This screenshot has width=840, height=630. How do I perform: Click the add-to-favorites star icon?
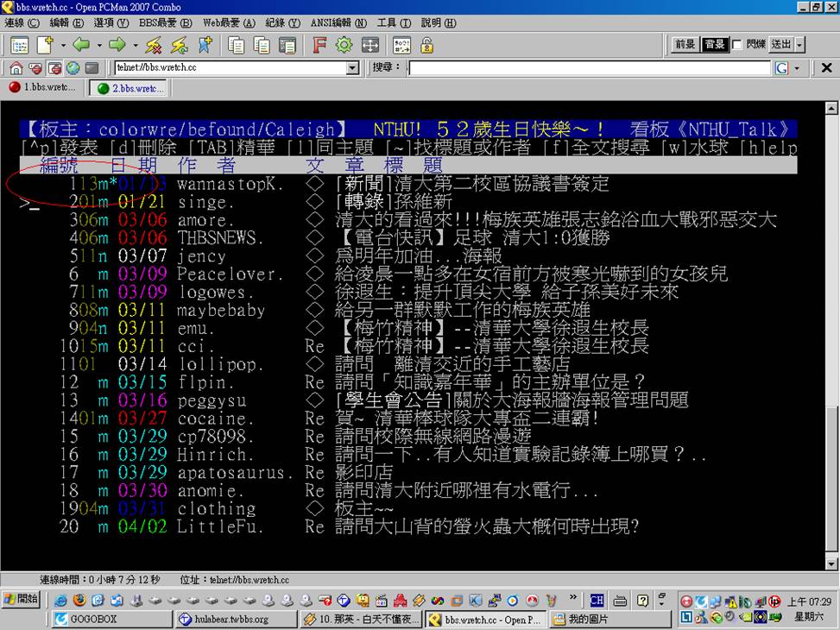coord(205,45)
